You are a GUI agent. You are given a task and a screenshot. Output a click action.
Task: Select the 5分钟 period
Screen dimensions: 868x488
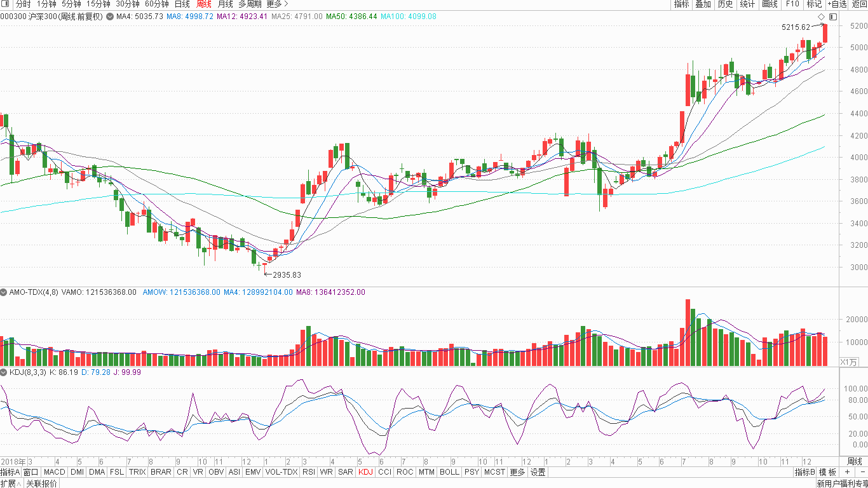tap(71, 4)
